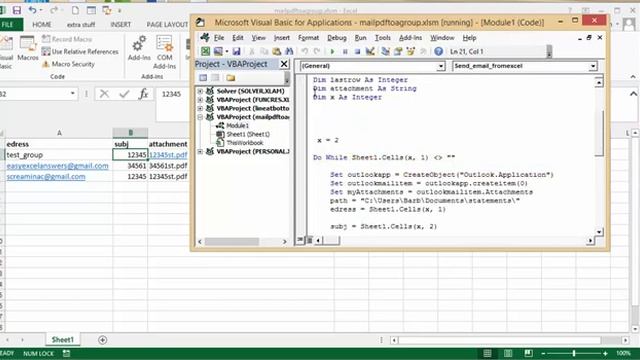Select the Sheet1 worksheet tab
The height and width of the screenshot is (360, 640).
click(62, 340)
